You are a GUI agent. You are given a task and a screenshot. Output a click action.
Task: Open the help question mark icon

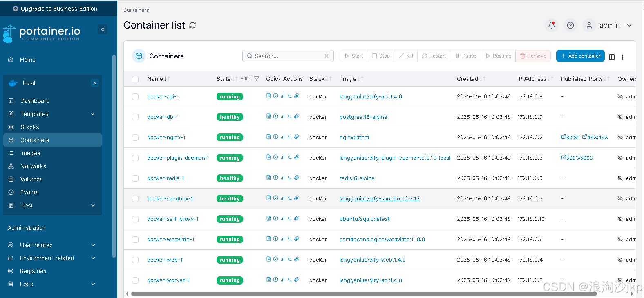click(570, 25)
